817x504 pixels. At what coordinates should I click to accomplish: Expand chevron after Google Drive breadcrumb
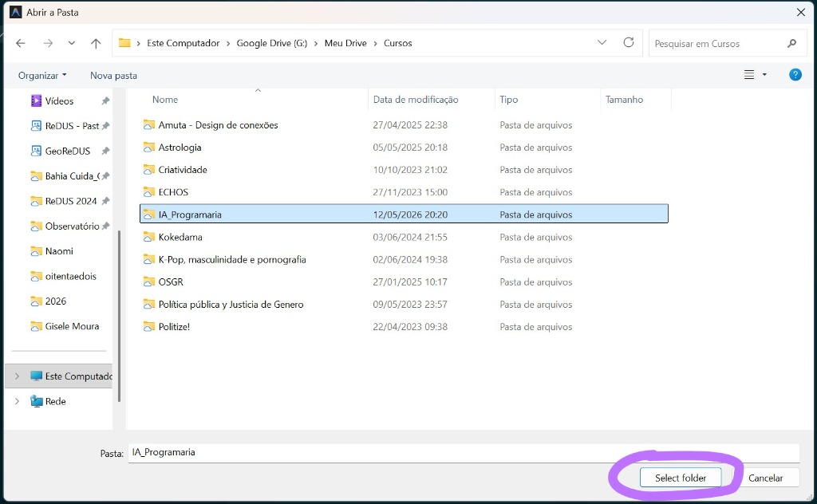click(x=316, y=44)
